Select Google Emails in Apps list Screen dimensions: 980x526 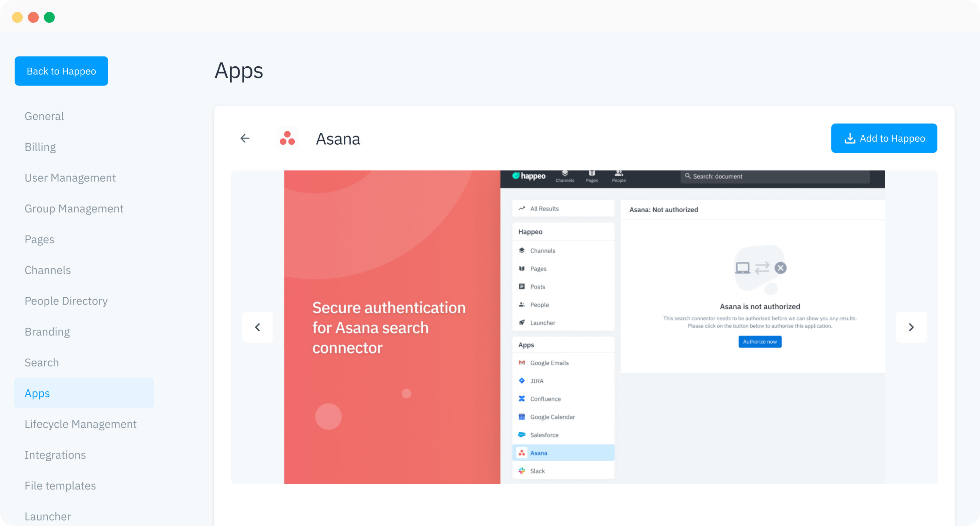563,363
